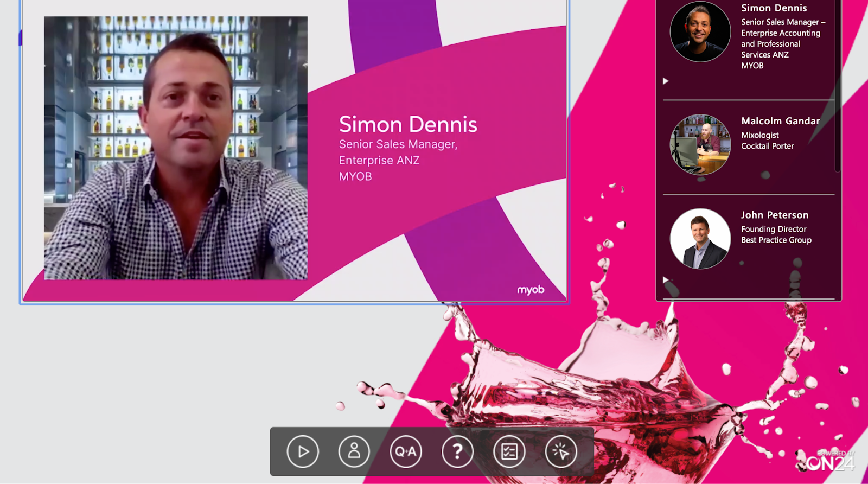Image resolution: width=868 pixels, height=484 pixels.
Task: Open the survey checklist widget icon
Action: pos(509,451)
